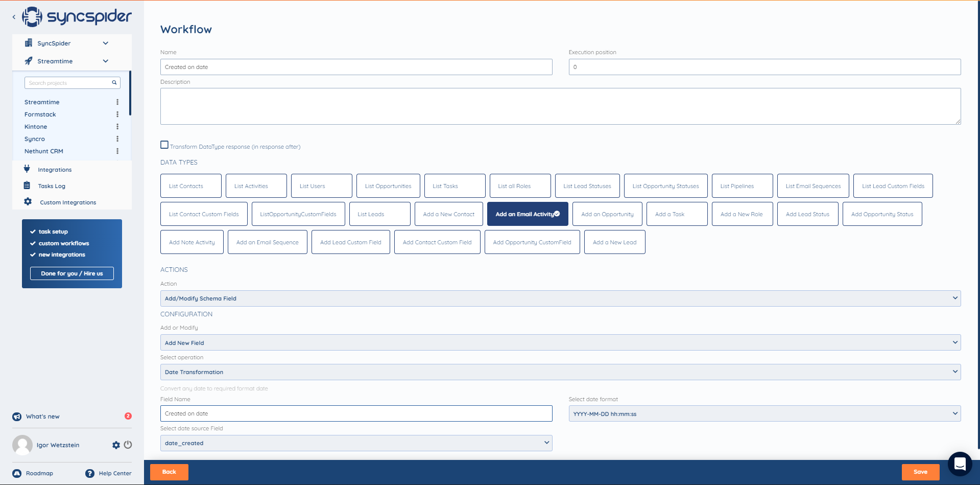This screenshot has width=980, height=485.
Task: Open the date source field dropdown
Action: pos(356,443)
